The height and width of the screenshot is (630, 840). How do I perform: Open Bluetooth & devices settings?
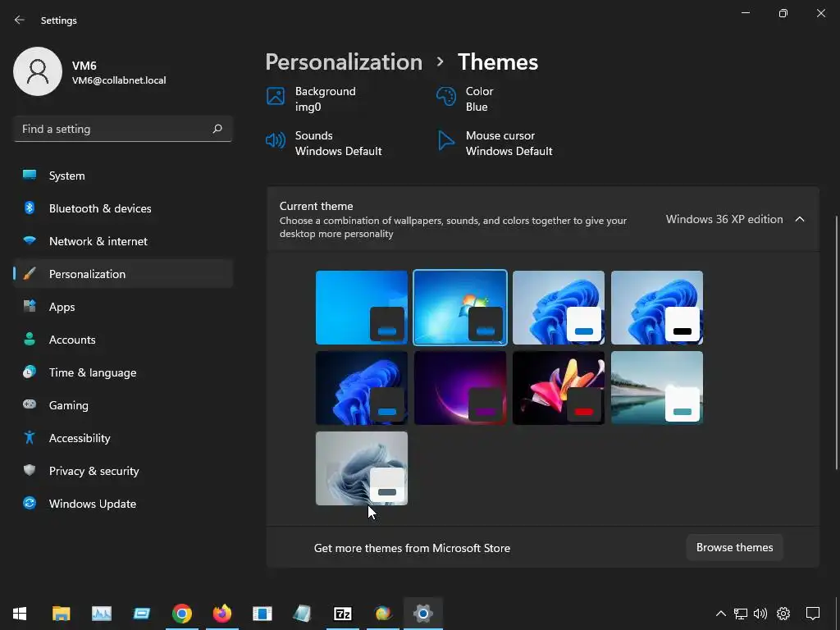(x=123, y=208)
